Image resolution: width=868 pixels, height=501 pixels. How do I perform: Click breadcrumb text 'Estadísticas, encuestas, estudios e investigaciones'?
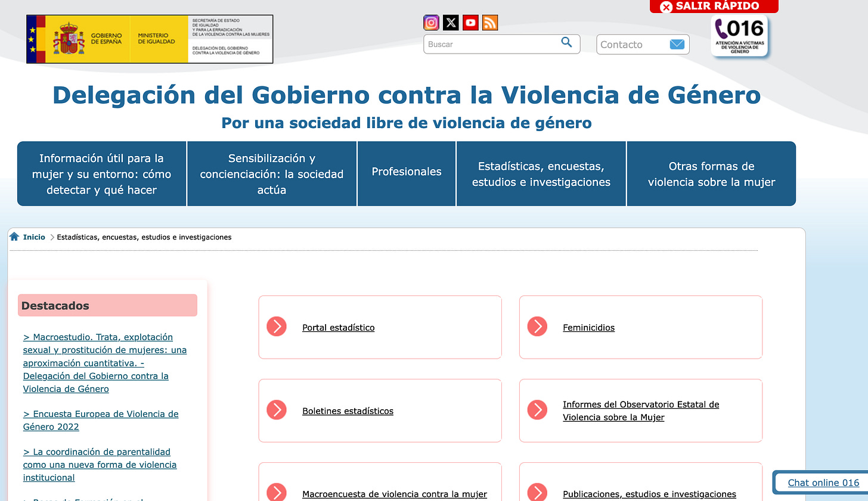(x=144, y=237)
